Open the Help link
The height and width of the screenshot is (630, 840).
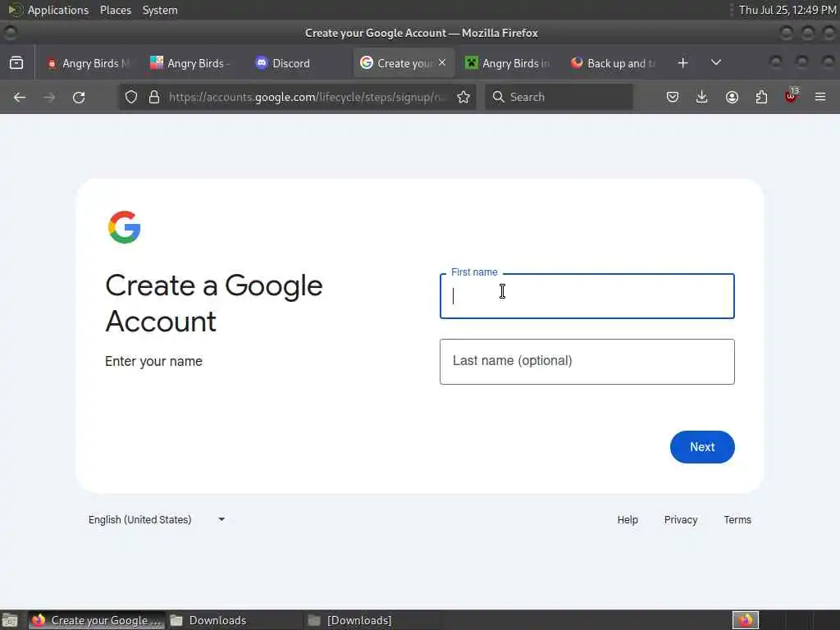click(628, 519)
